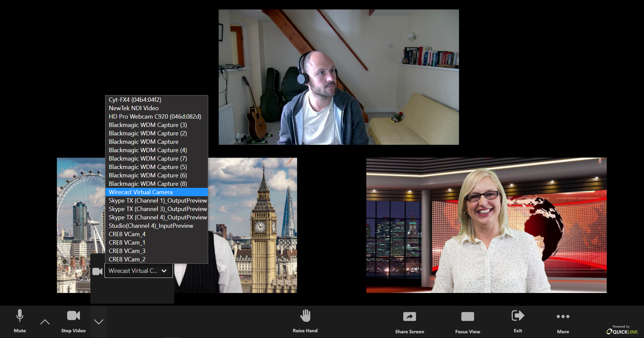644x338 pixels.
Task: Click the camera icon beside the source dropdown
Action: (97, 271)
